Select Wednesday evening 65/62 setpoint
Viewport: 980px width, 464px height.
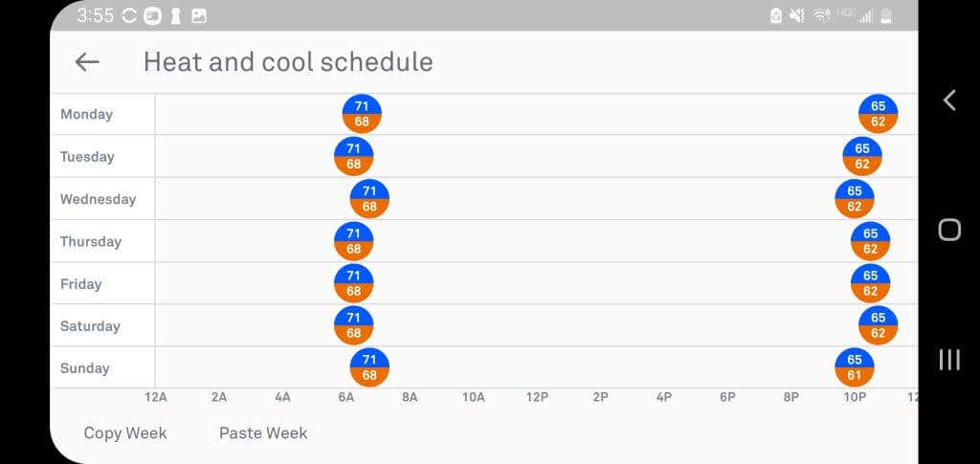pos(855,199)
